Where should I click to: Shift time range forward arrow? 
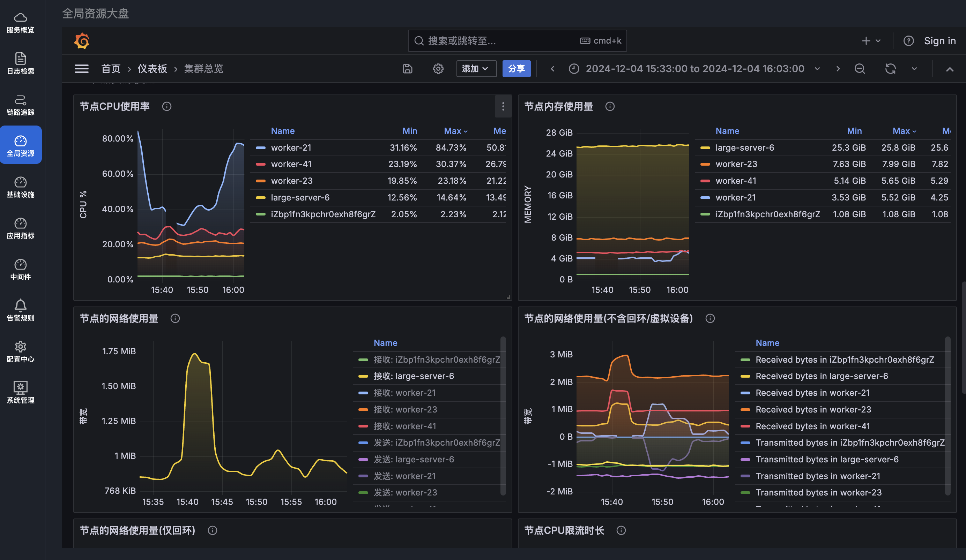(838, 69)
